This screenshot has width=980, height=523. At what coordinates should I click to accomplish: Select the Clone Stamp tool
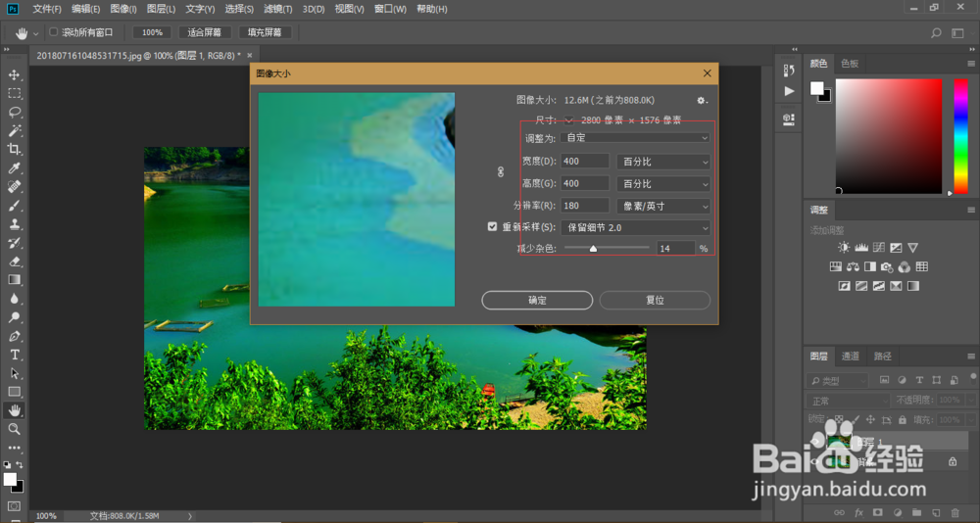pyautogui.click(x=14, y=224)
